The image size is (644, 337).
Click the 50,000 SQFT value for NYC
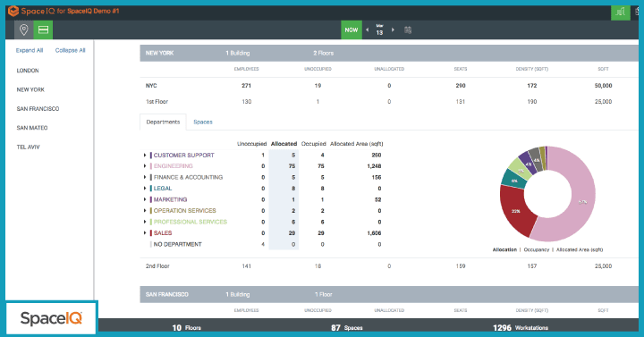pos(604,86)
